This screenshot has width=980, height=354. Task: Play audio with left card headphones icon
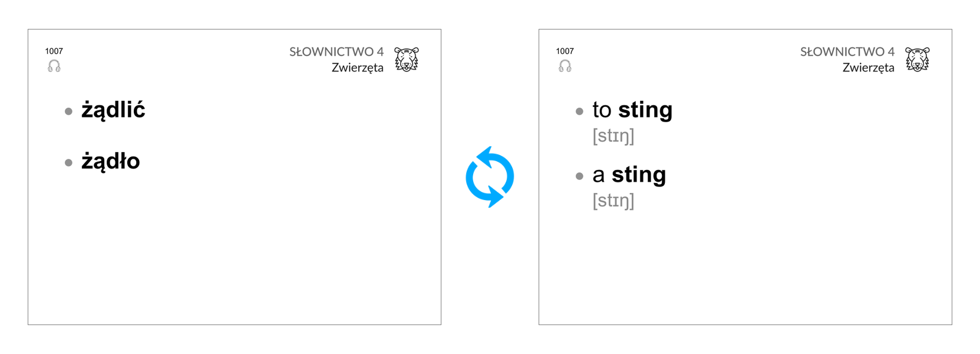[x=54, y=66]
